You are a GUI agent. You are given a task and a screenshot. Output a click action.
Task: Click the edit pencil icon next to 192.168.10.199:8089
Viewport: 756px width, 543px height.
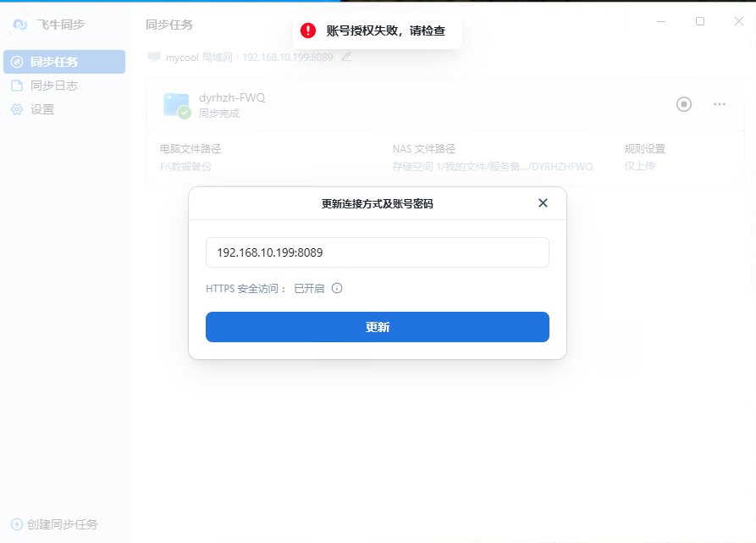click(346, 57)
